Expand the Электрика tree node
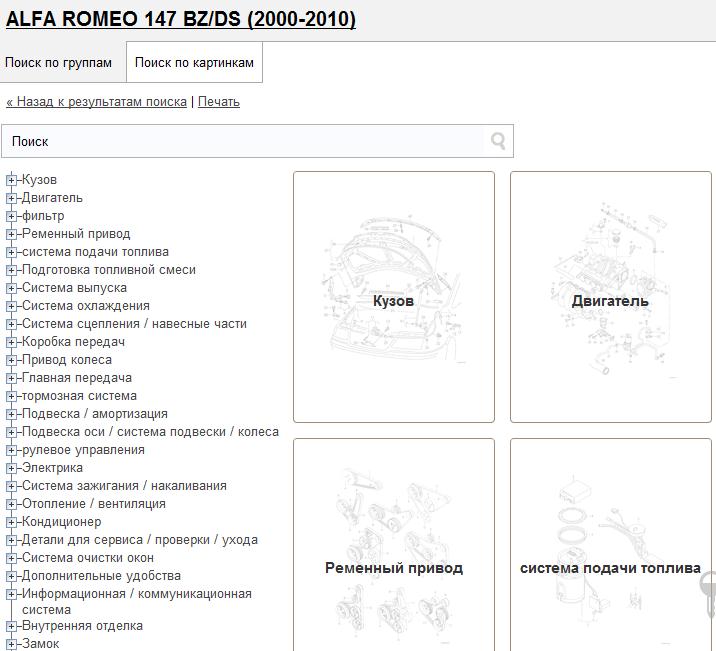716x651 pixels. pos(12,468)
